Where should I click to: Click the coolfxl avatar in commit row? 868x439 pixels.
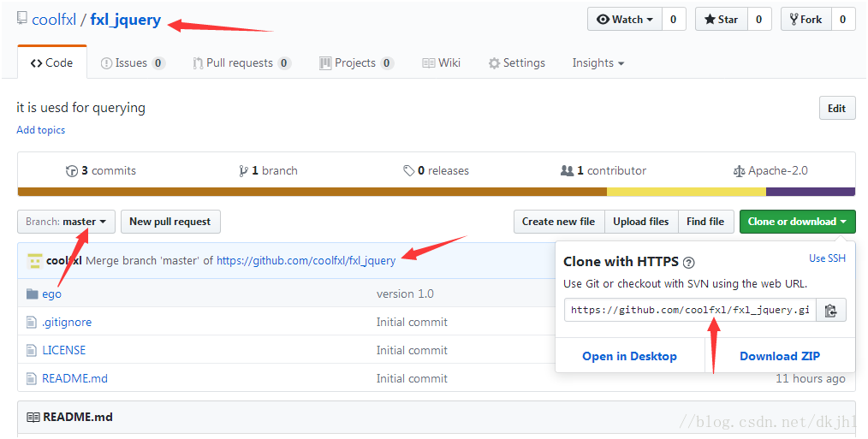coord(35,261)
